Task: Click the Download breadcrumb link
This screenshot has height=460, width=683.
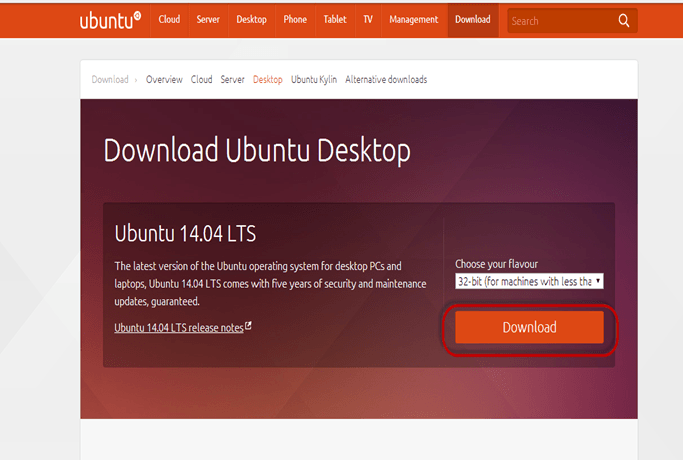Action: coord(110,80)
